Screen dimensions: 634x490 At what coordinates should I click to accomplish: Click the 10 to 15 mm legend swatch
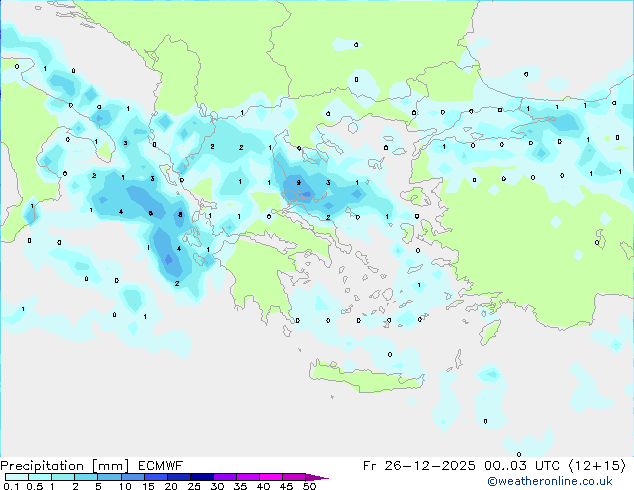pyautogui.click(x=133, y=477)
